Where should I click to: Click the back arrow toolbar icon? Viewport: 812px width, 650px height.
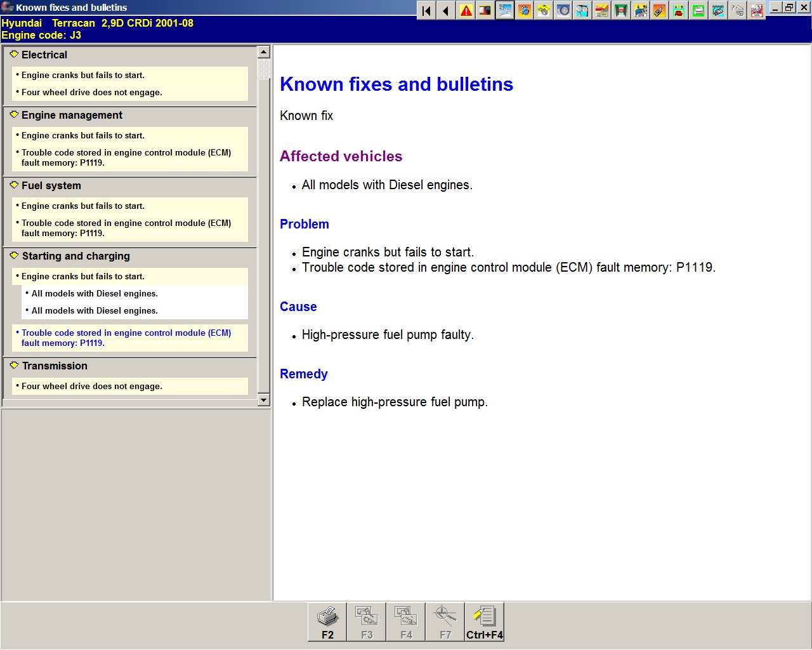(446, 11)
